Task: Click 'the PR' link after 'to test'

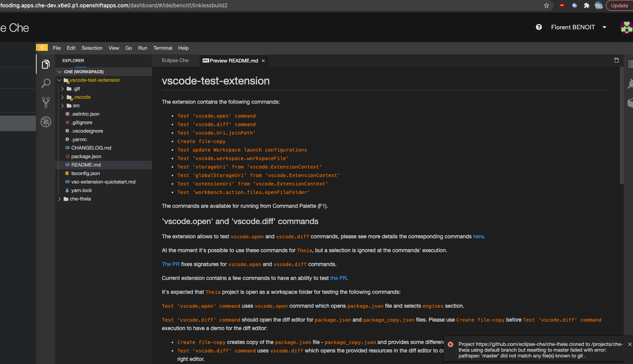Action: pos(338,278)
